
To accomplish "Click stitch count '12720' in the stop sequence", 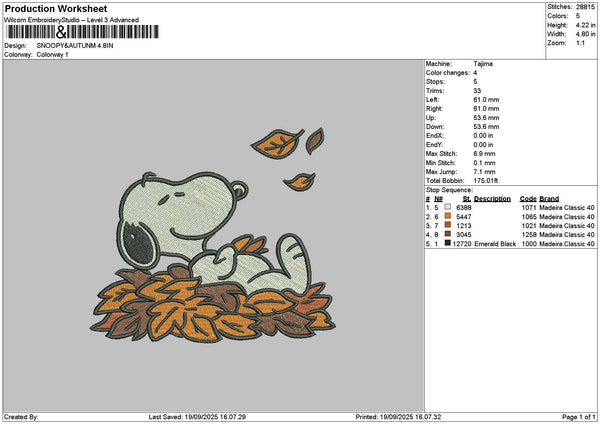I will (462, 244).
